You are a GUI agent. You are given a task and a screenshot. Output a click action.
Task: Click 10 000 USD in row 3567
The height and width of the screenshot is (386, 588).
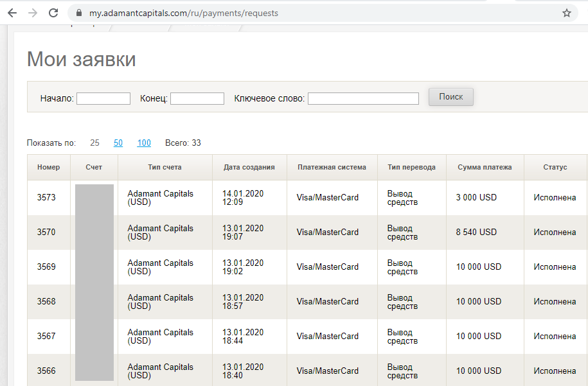tap(479, 336)
